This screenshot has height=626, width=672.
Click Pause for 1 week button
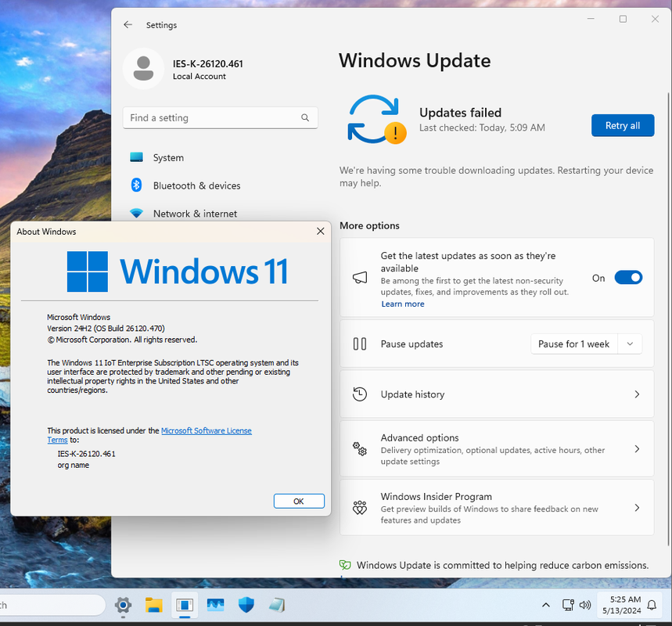point(574,344)
